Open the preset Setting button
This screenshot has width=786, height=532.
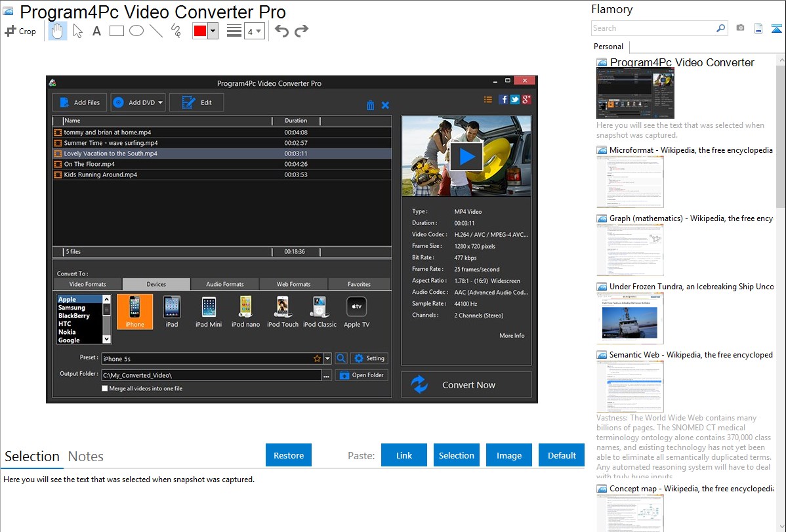pyautogui.click(x=369, y=359)
